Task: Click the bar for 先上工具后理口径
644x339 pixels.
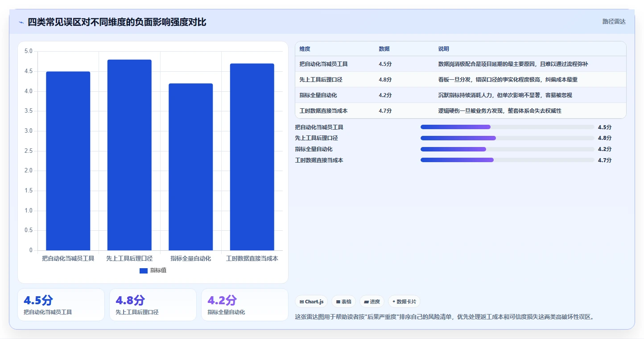Action: [x=129, y=155]
